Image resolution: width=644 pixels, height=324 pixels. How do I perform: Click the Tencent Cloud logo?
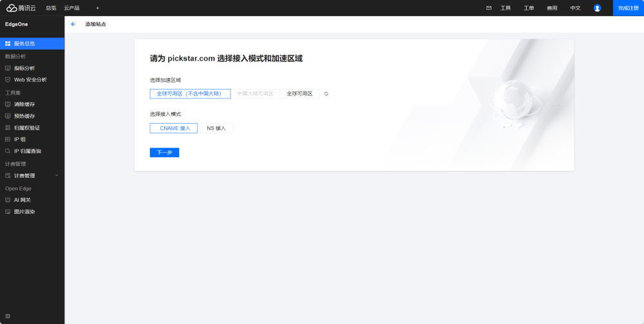(x=21, y=8)
